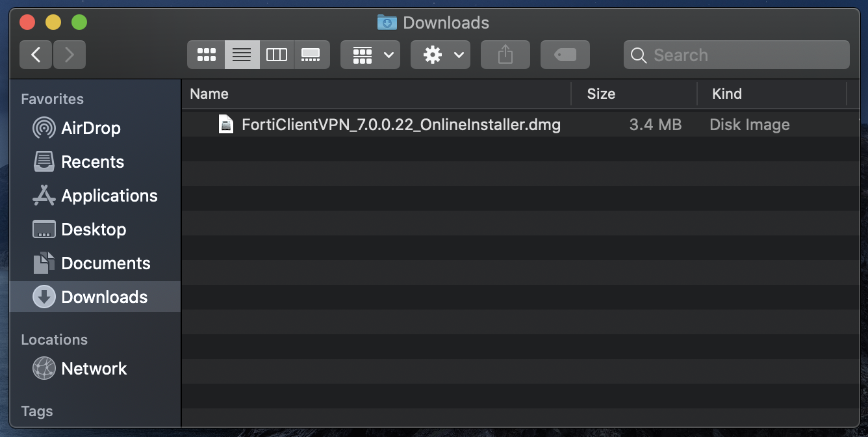The image size is (868, 437).
Task: Sort files by Name column
Action: [376, 94]
